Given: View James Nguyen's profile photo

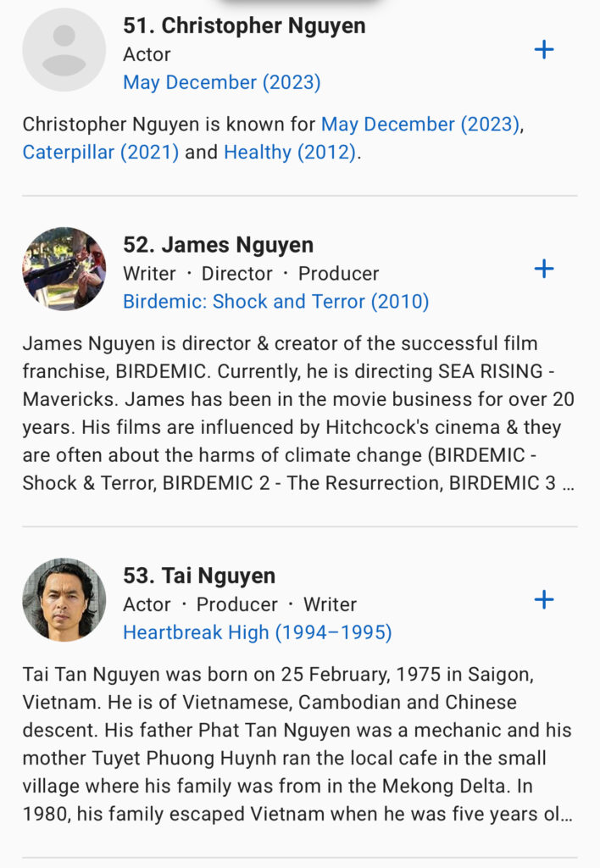Looking at the screenshot, I should tap(64, 269).
